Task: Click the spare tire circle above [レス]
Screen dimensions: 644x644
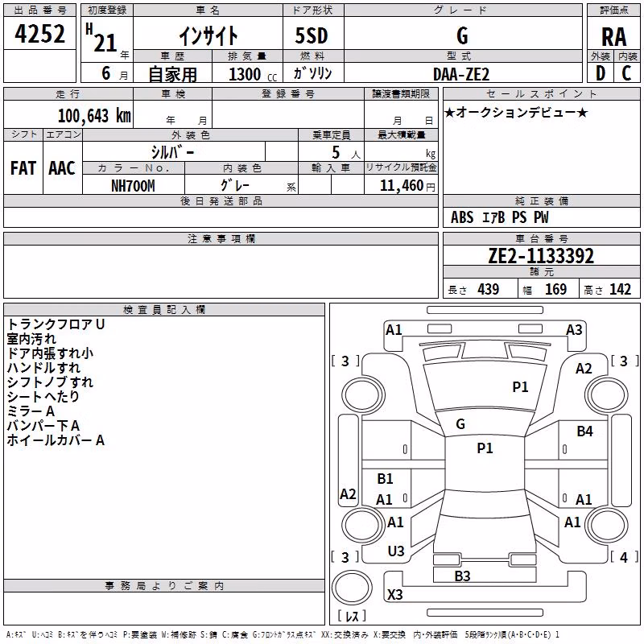Action: (352, 588)
